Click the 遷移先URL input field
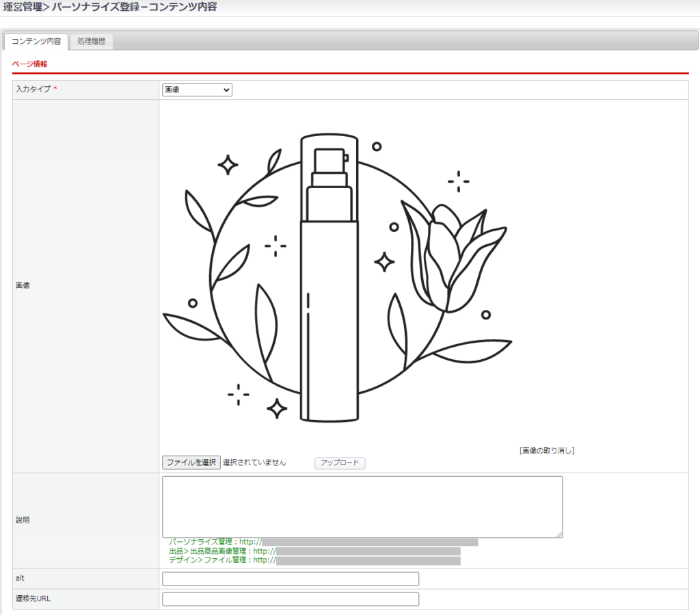 pyautogui.click(x=290, y=599)
